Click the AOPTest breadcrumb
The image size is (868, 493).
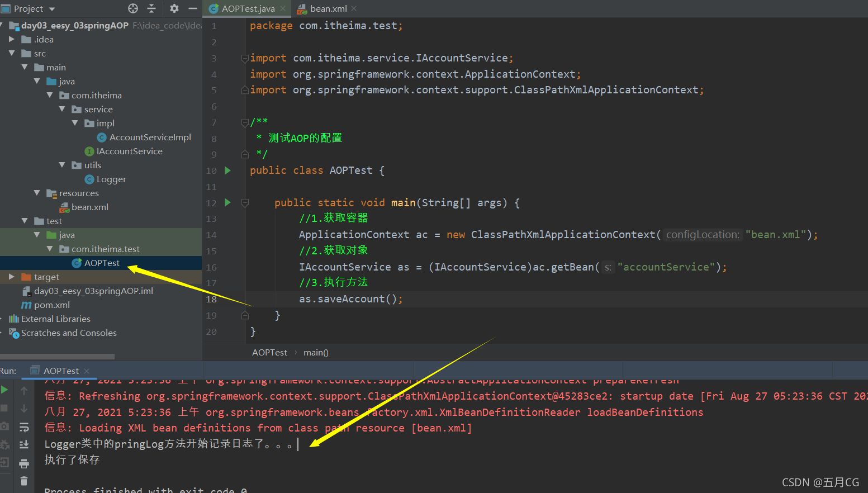pos(269,353)
